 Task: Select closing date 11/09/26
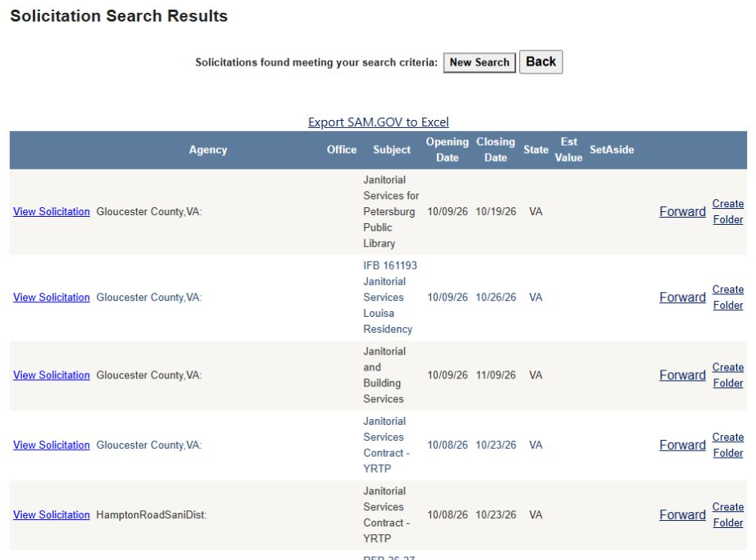[x=496, y=375]
